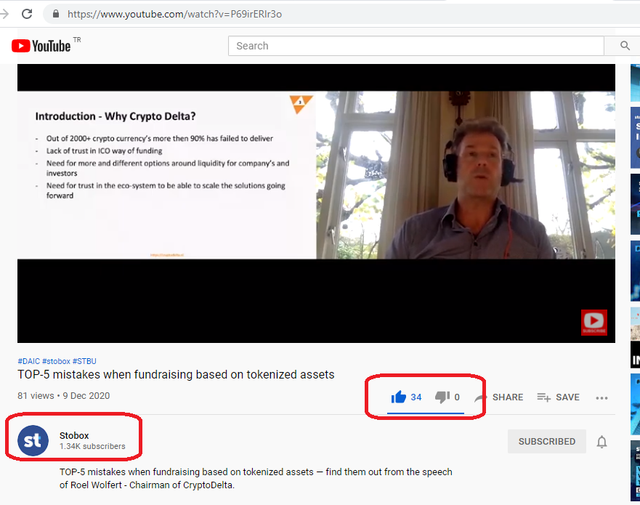
Task: Open the three-dot more actions menu
Action: click(x=602, y=398)
